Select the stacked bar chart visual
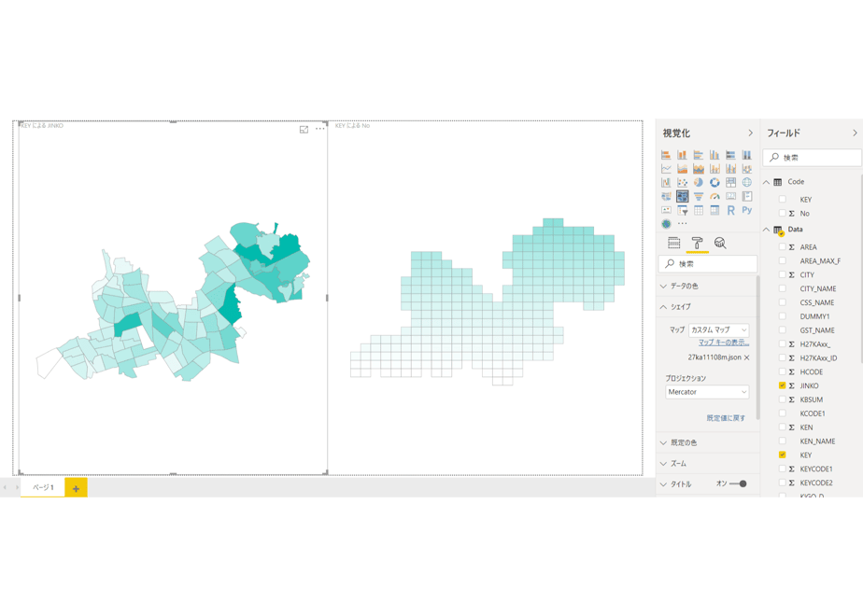The width and height of the screenshot is (863, 616). (x=666, y=155)
